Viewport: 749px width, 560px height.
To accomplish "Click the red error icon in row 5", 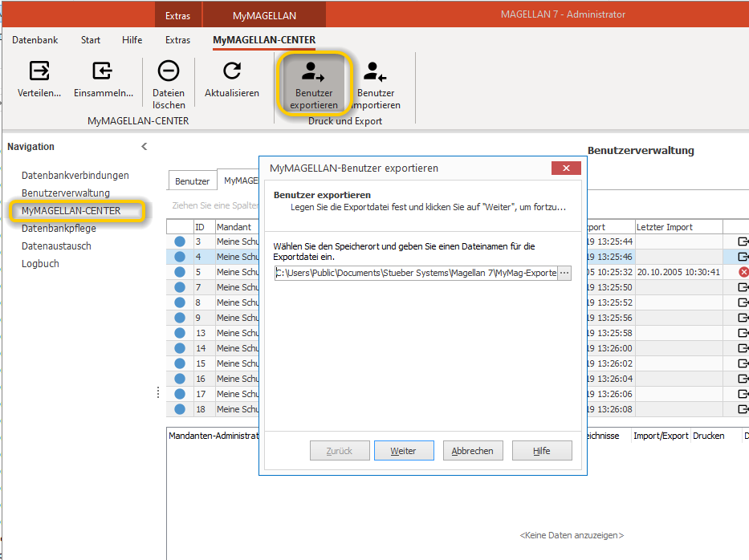I will click(743, 272).
